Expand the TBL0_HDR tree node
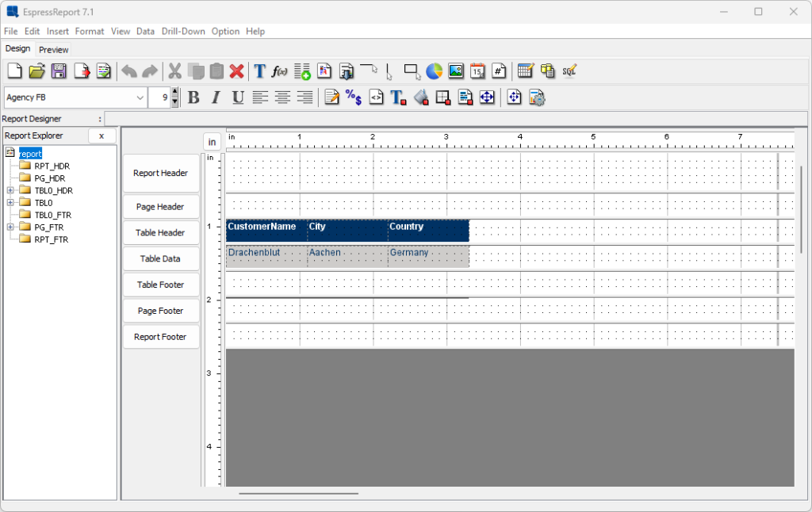The height and width of the screenshot is (512, 812). click(x=10, y=190)
